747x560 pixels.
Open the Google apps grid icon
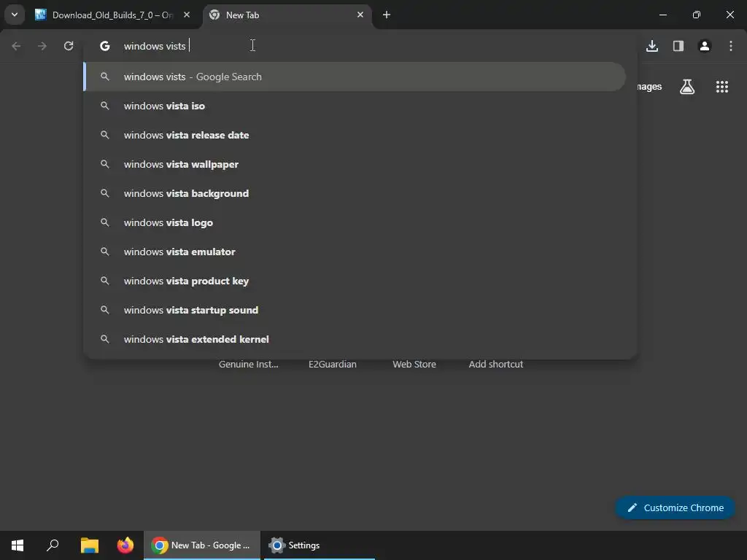[x=722, y=87]
